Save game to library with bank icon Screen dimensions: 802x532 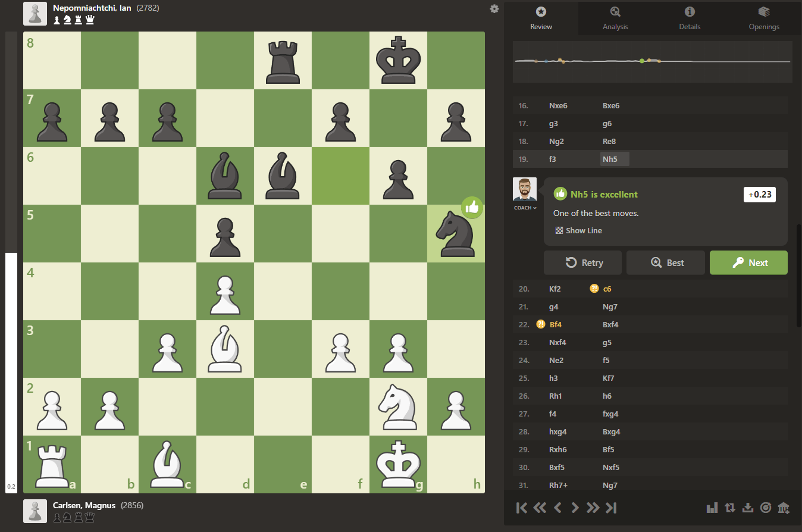point(784,508)
